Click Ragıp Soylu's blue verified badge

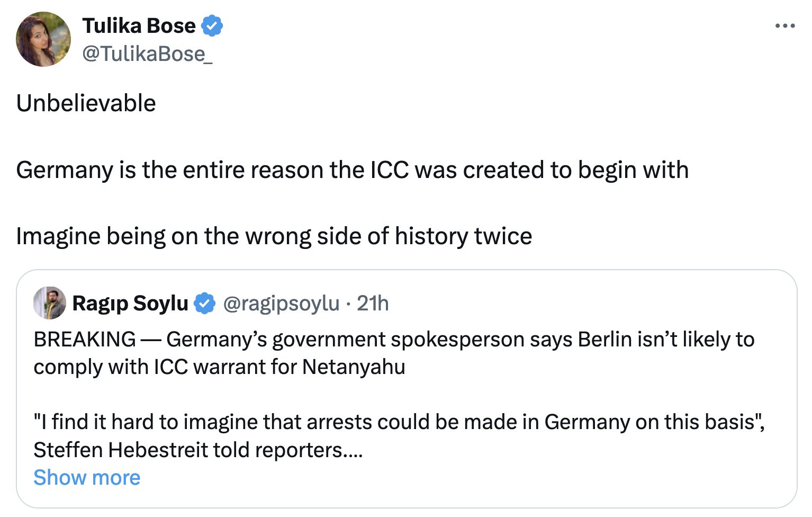(x=204, y=304)
